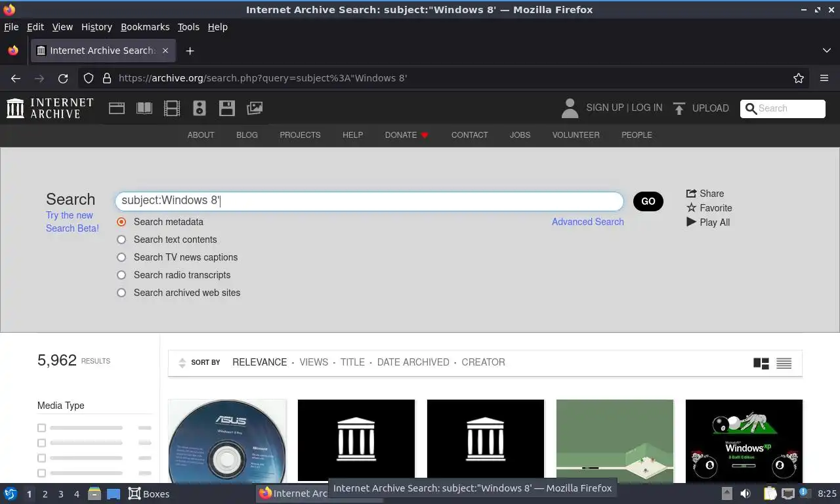This screenshot has height=504, width=840.
Task: Open the ABOUT navigation link
Action: tap(201, 135)
